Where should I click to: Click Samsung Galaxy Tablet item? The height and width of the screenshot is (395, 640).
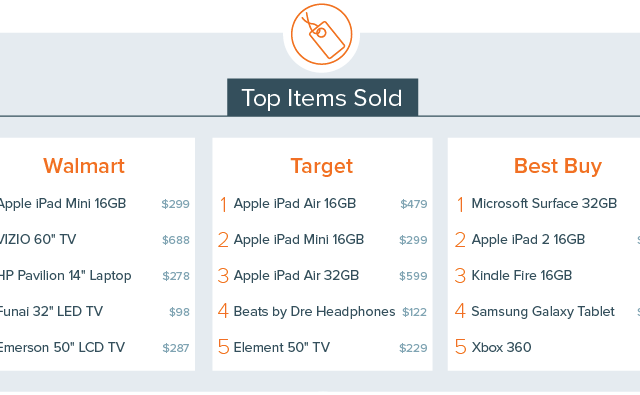[543, 312]
